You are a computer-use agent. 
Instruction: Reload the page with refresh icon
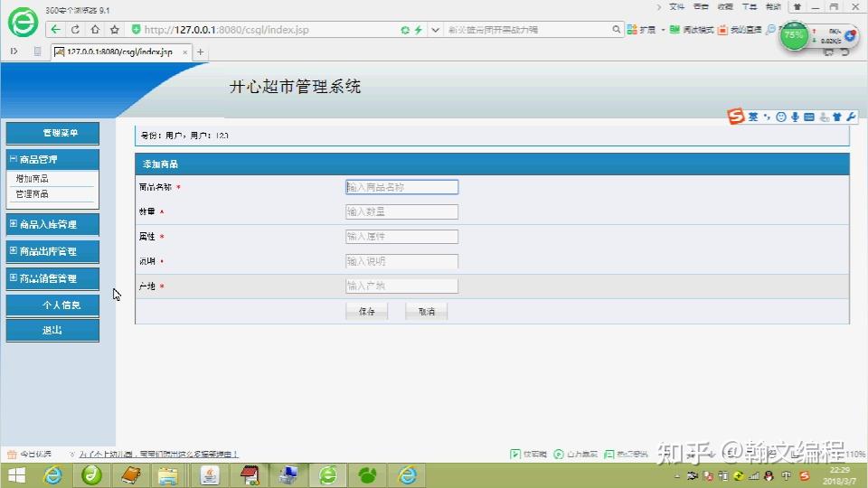(75, 29)
